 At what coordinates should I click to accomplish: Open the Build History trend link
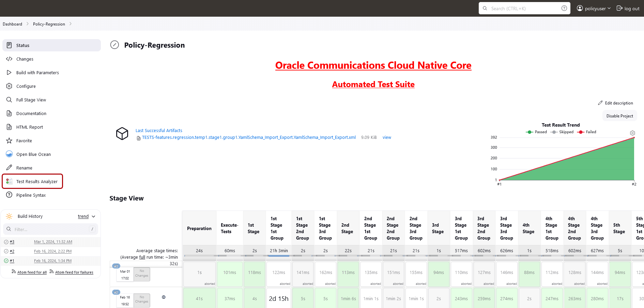coord(83,216)
